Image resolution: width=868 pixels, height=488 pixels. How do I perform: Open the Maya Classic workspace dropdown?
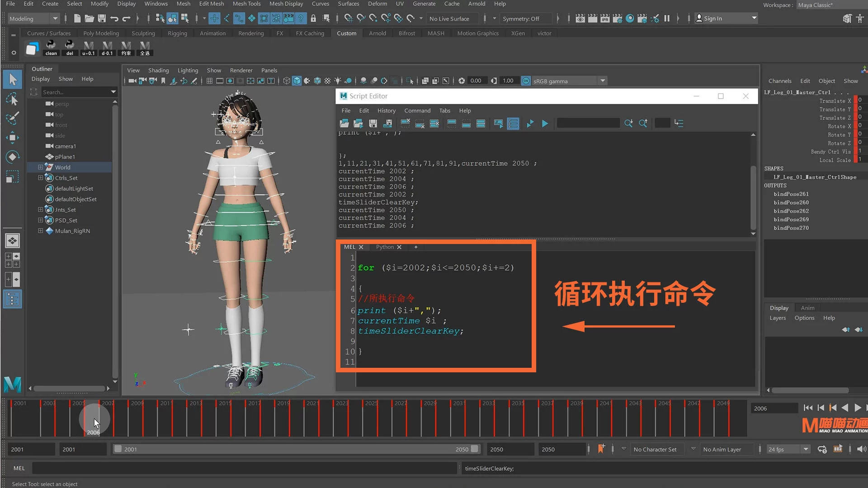point(832,5)
